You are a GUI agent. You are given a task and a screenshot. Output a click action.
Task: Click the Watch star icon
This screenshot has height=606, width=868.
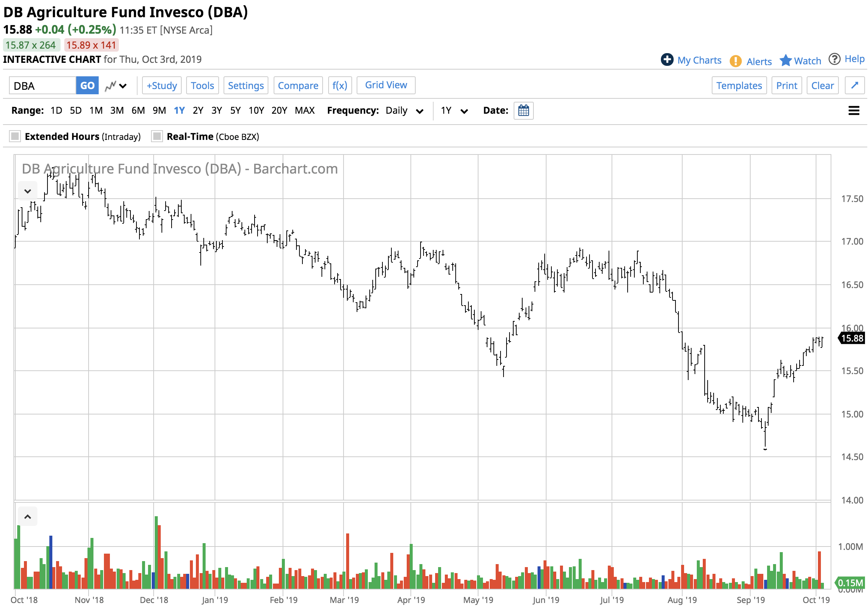[785, 60]
